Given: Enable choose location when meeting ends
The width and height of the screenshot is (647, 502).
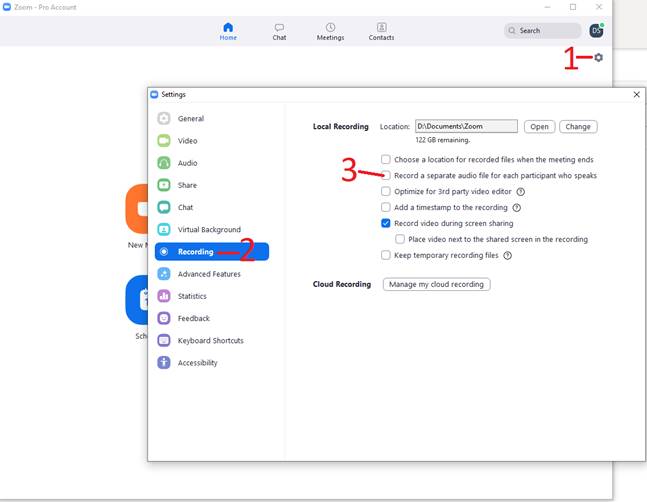Looking at the screenshot, I should coord(385,159).
